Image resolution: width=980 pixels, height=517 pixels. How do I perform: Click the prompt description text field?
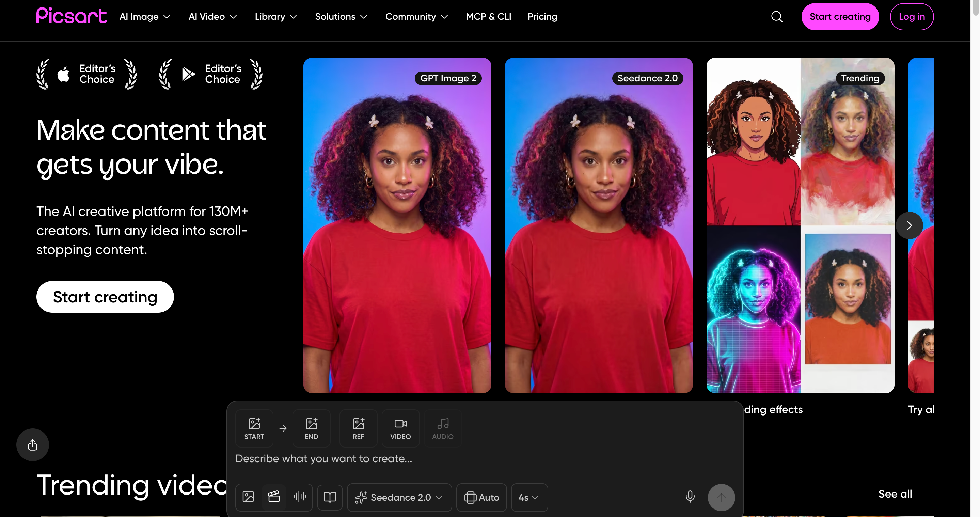(x=485, y=459)
